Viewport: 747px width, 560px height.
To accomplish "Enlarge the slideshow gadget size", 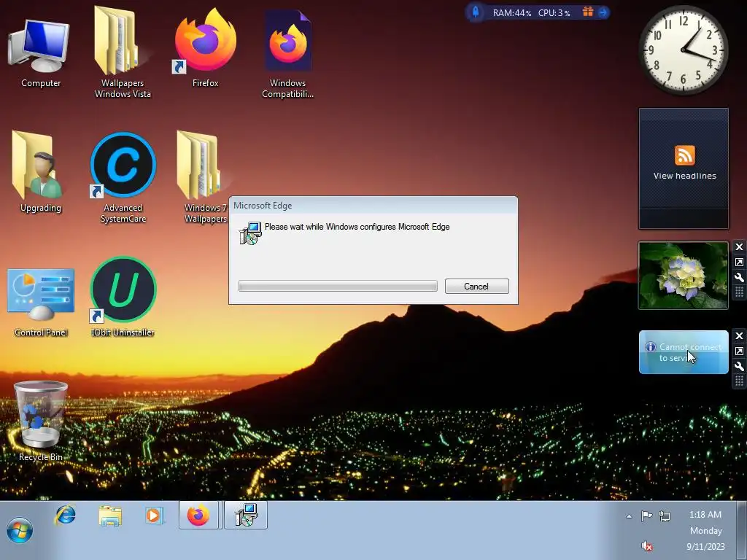I will 739,262.
